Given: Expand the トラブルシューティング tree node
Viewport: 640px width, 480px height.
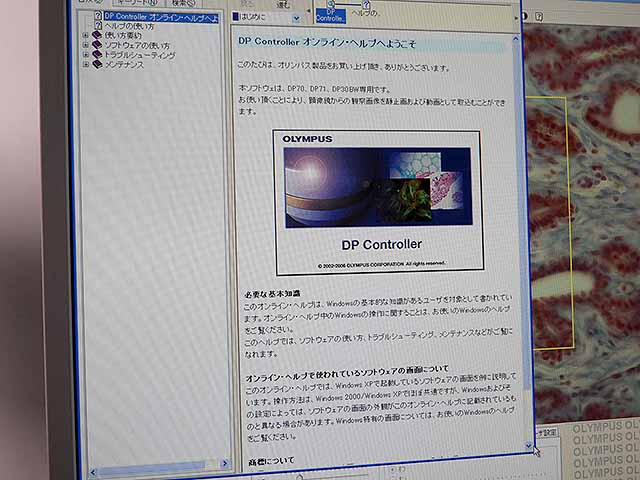Looking at the screenshot, I should (86, 54).
